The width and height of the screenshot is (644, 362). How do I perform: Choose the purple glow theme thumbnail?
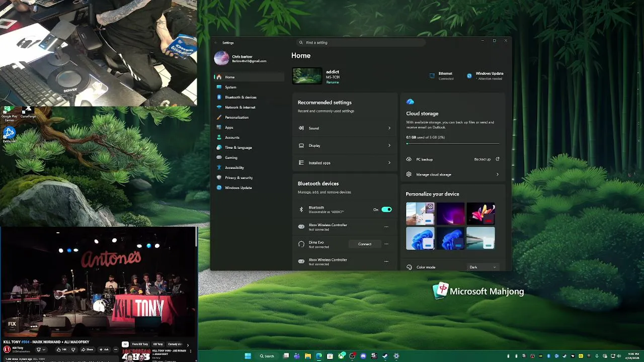(x=450, y=214)
